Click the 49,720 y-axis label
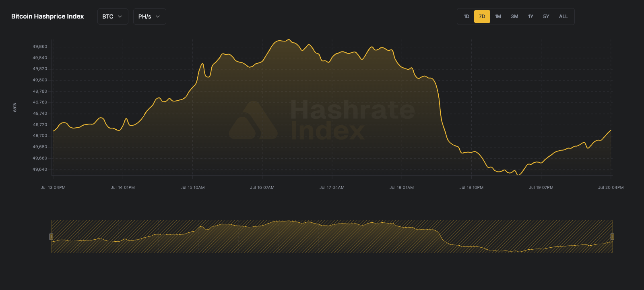Screen dimensions: 644x290 [x=40, y=125]
